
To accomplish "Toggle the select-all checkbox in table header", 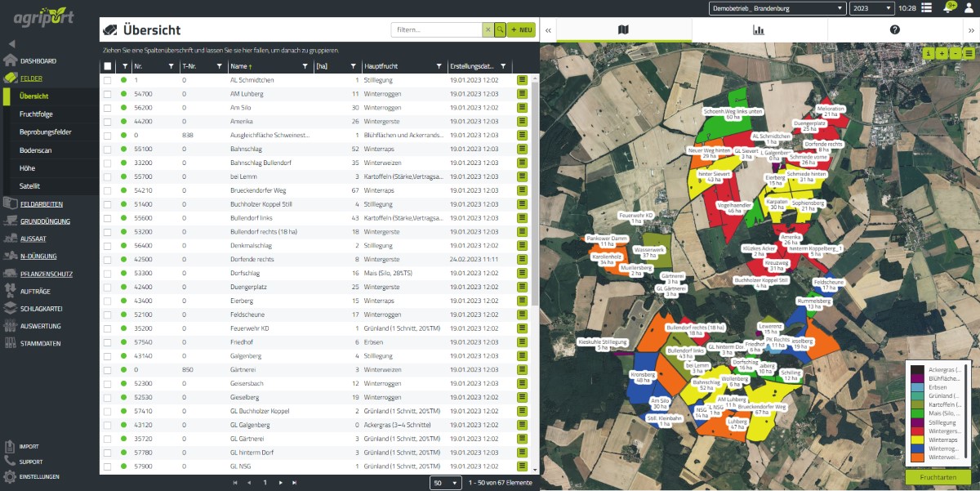I will [107, 66].
